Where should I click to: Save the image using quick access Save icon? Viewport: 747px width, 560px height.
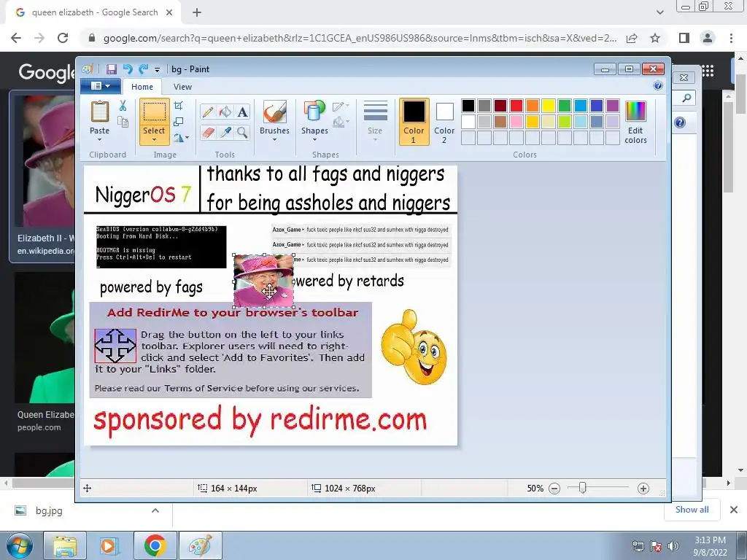pyautogui.click(x=111, y=69)
